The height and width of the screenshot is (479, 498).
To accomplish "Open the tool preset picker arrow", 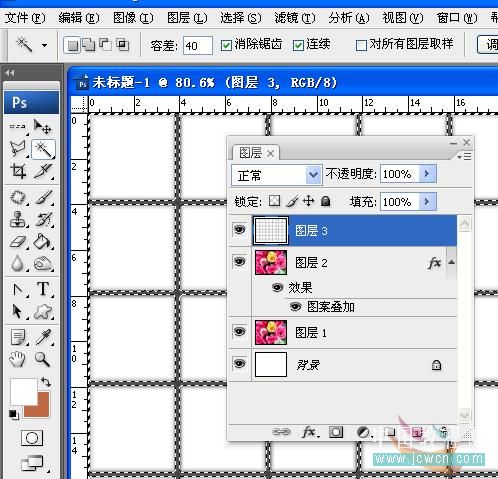I will (x=44, y=45).
